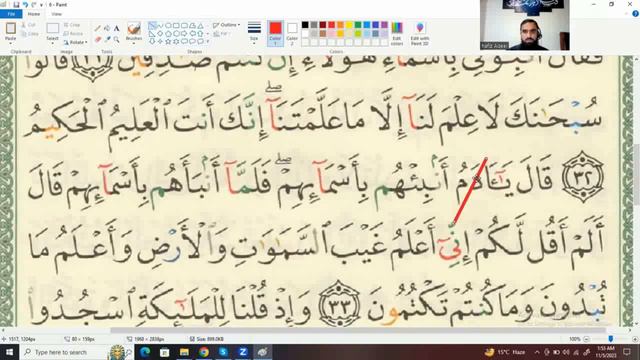640x360 pixels.
Task: Pick yellow from the color palette
Action: click(349, 25)
